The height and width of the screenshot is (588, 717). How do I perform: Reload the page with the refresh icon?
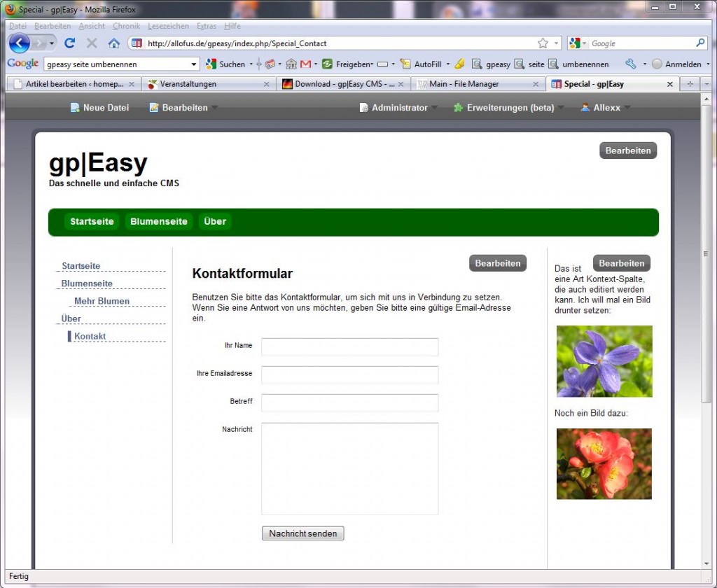tap(70, 43)
